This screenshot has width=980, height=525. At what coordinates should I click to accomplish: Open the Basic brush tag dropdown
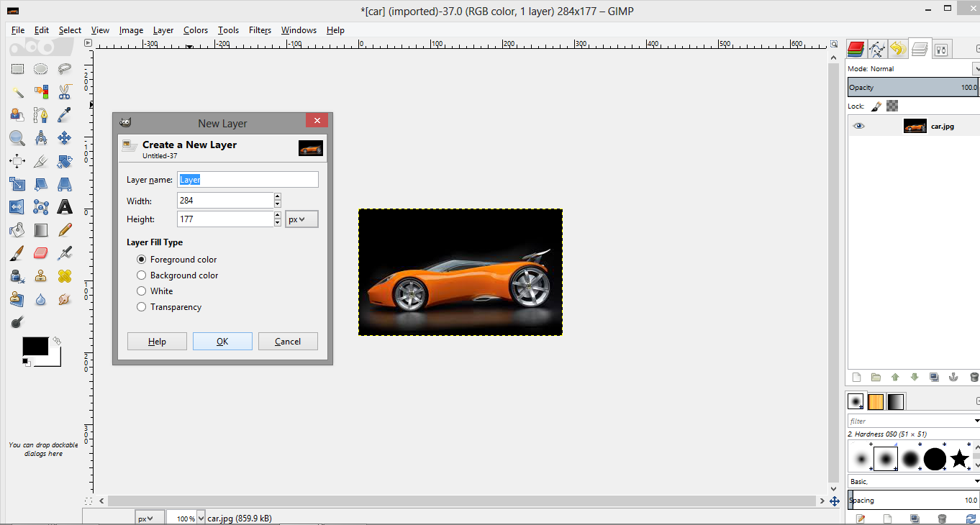[914, 481]
